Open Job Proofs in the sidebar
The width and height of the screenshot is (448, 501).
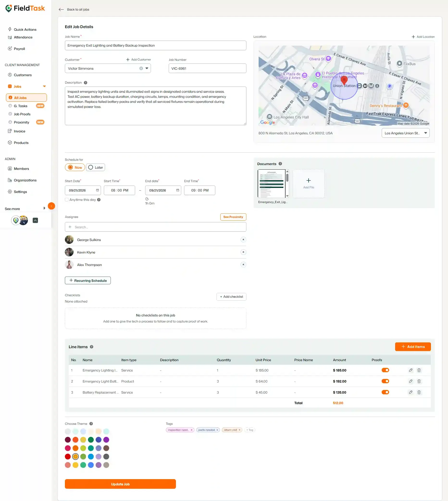[x=22, y=114]
